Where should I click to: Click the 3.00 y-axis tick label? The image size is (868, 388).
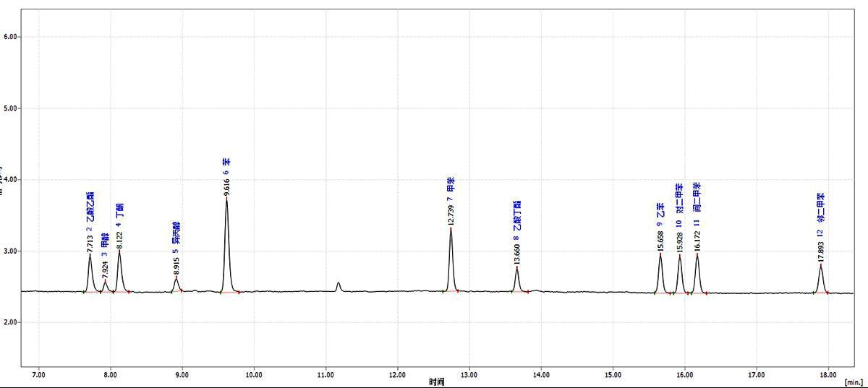[x=11, y=251]
